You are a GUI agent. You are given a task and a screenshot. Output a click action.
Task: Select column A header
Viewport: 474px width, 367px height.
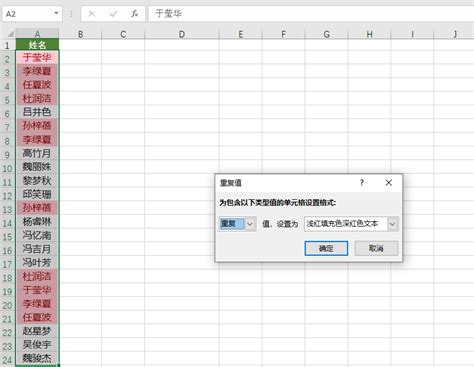point(37,34)
